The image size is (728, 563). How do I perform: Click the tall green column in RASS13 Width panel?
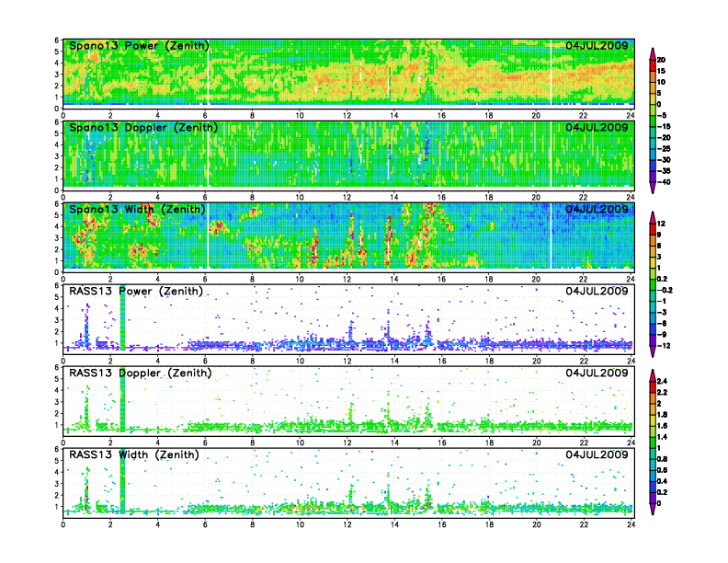pos(122,481)
